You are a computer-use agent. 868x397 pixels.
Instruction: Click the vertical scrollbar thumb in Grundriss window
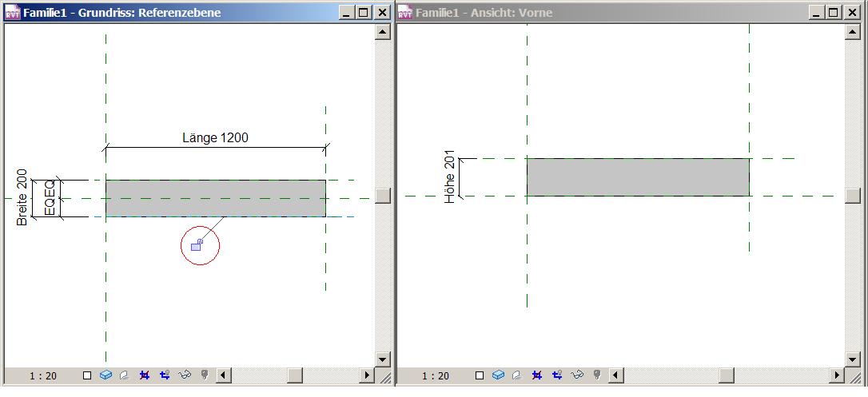tap(383, 196)
